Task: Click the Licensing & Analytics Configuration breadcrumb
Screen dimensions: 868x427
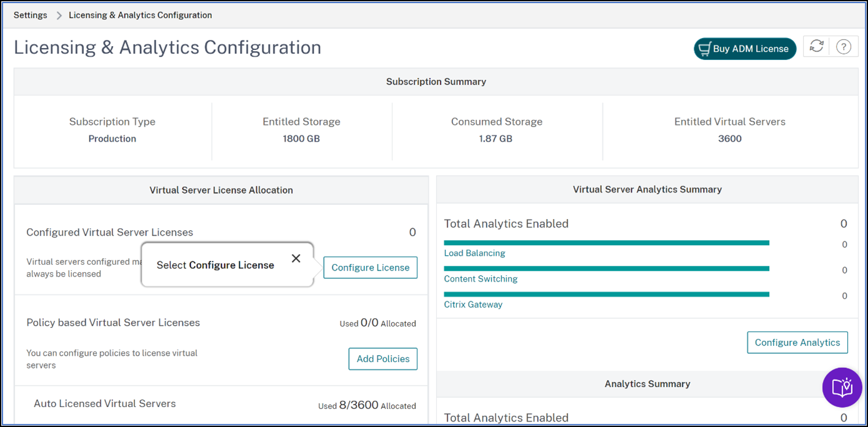Action: pos(140,15)
